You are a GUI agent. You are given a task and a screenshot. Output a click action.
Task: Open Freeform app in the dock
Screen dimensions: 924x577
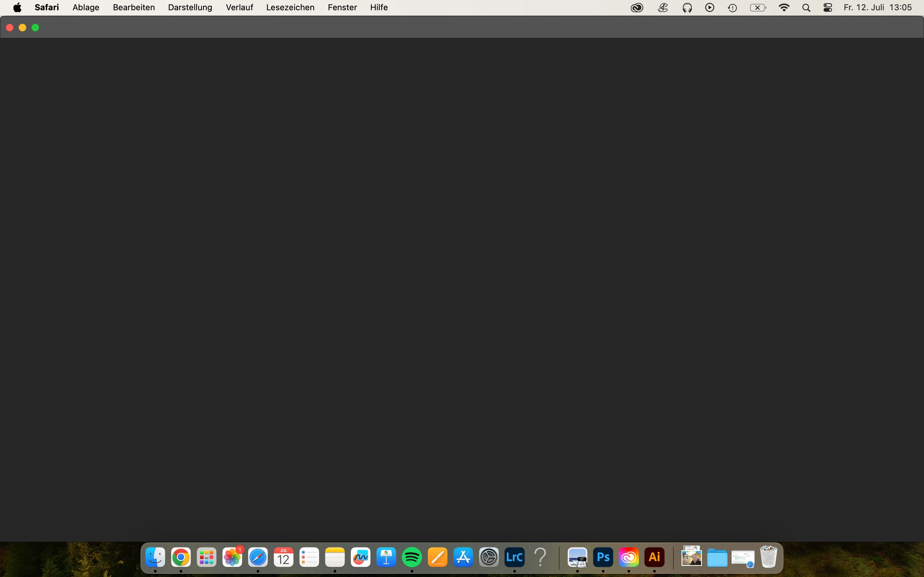point(360,557)
